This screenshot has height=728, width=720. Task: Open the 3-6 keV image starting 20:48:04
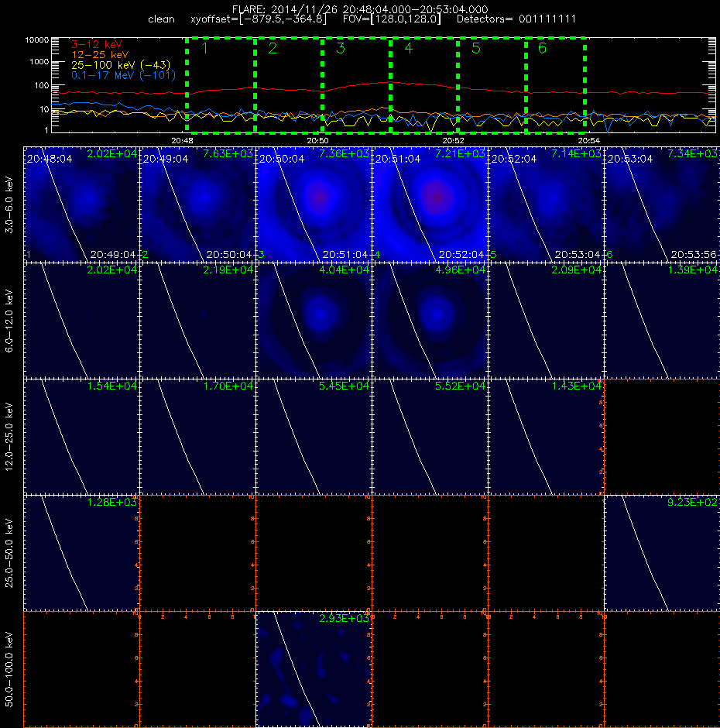(81, 204)
